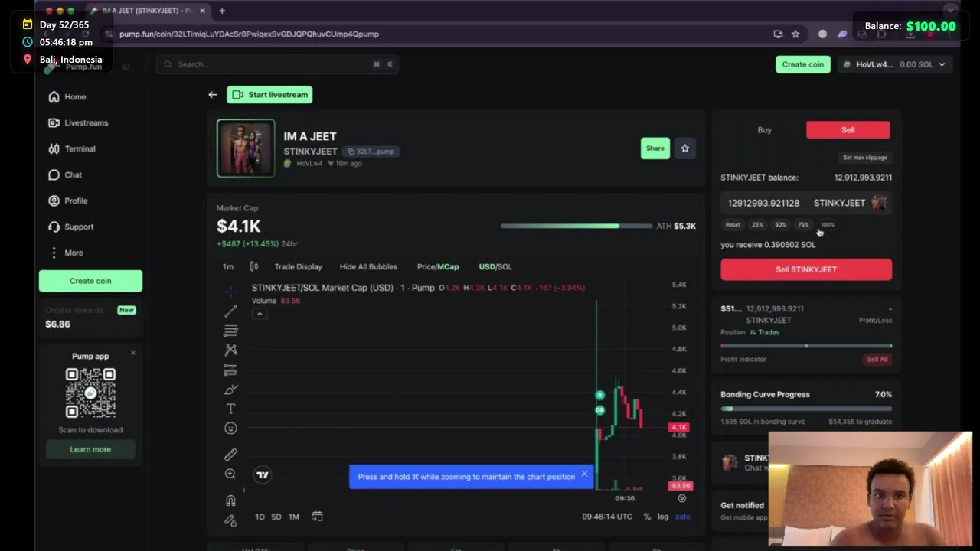This screenshot has width=980, height=551.
Task: Focus the STINKYJEET sell amount field
Action: (x=806, y=203)
